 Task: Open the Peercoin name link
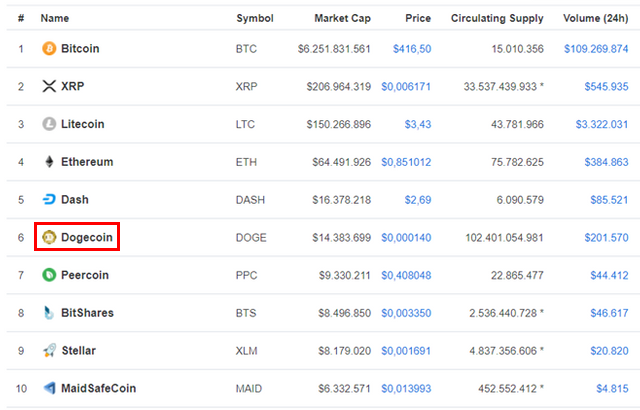pyautogui.click(x=85, y=275)
